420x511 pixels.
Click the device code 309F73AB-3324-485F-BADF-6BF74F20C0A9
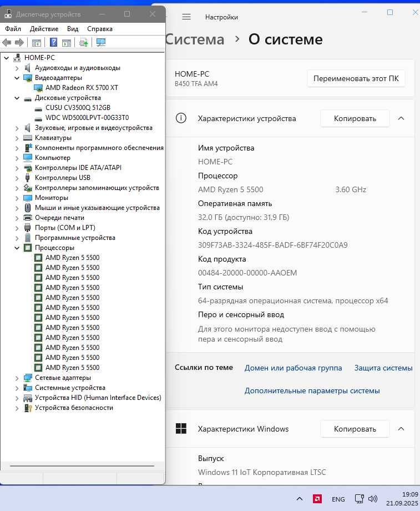(x=273, y=245)
